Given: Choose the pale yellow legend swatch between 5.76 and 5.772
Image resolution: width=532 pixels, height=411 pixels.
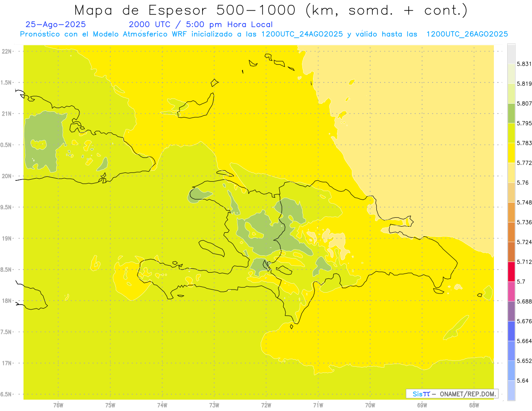Looking at the screenshot, I should [x=511, y=172].
